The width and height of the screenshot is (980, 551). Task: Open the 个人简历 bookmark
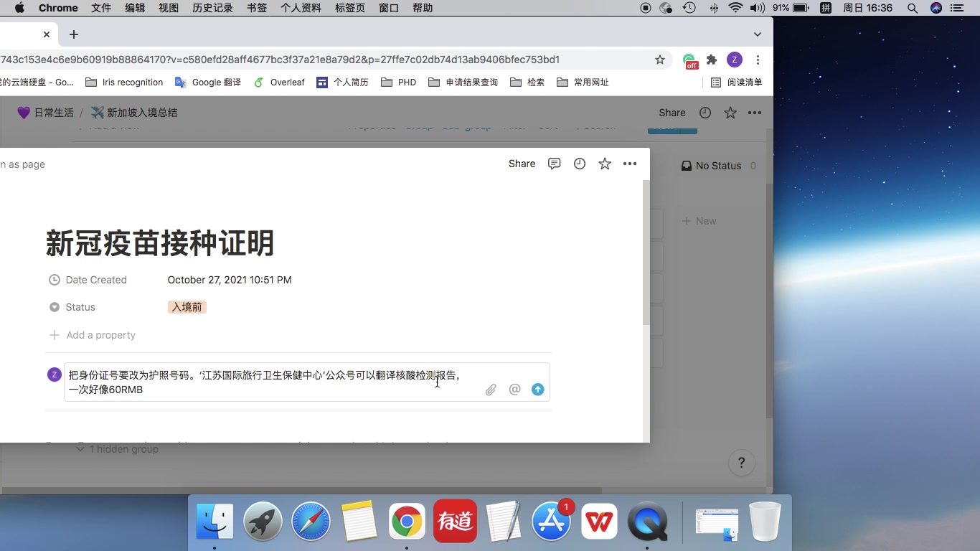pyautogui.click(x=342, y=83)
